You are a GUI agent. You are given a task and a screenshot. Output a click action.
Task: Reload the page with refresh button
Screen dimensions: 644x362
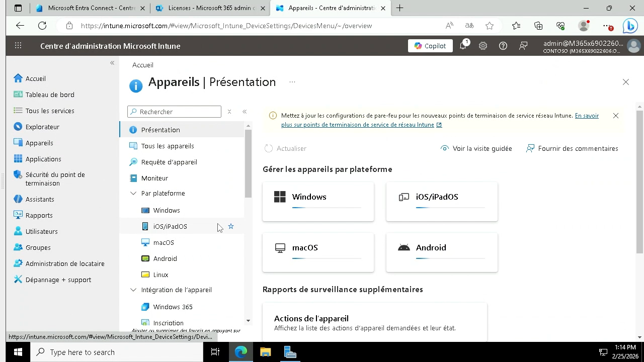point(42,26)
